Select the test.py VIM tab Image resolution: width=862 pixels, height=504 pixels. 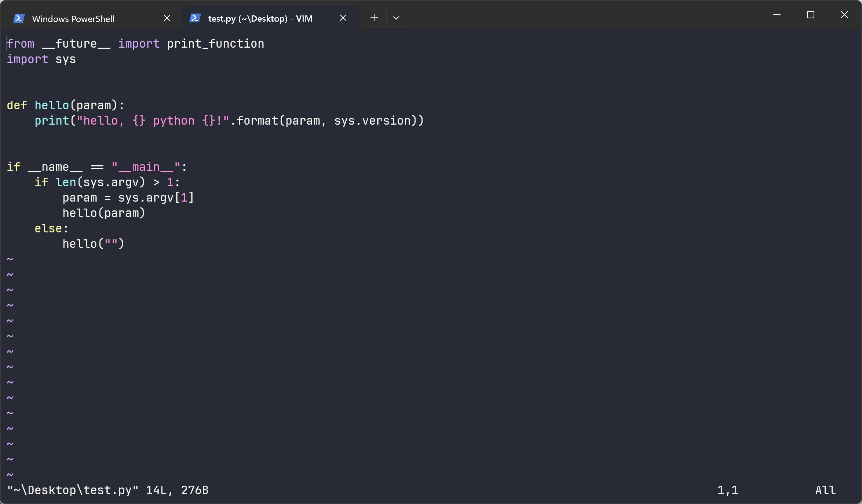point(260,19)
